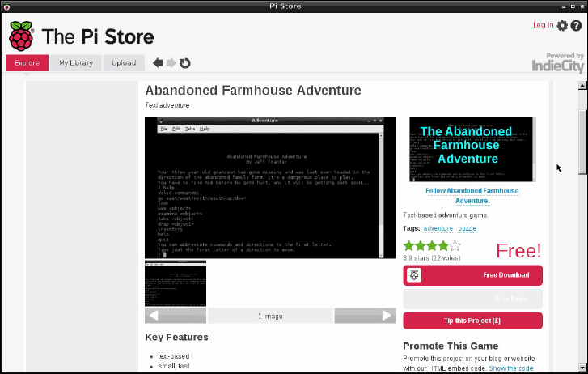Go forward with the right arrow
This screenshot has width=588, height=374.
click(171, 62)
